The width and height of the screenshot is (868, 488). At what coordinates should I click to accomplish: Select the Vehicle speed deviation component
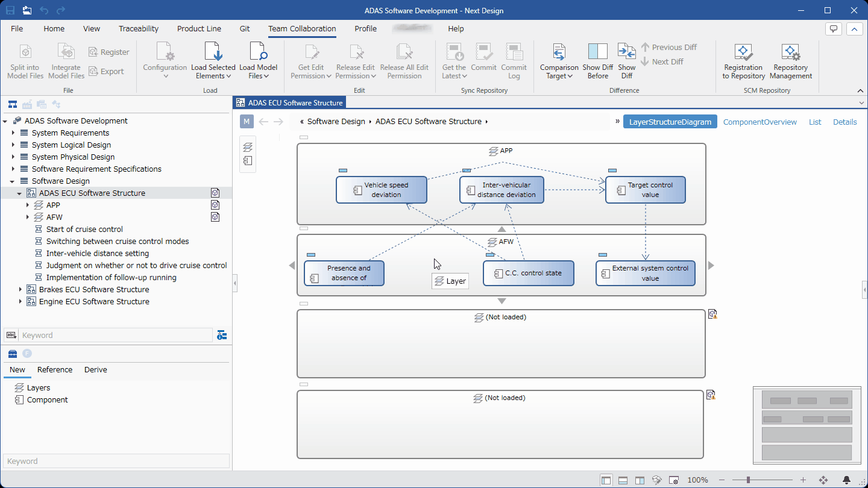382,190
